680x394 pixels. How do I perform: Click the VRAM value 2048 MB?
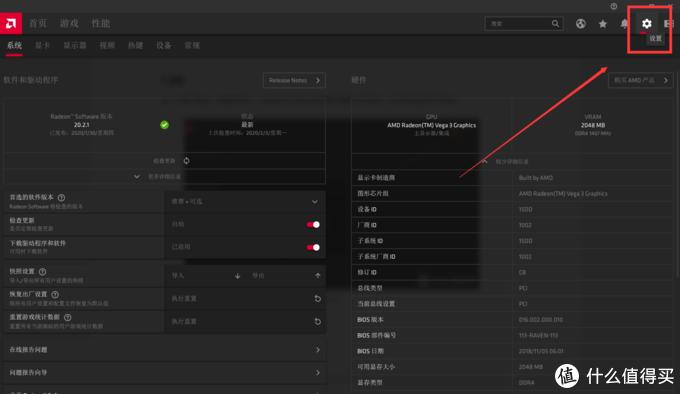click(x=593, y=125)
